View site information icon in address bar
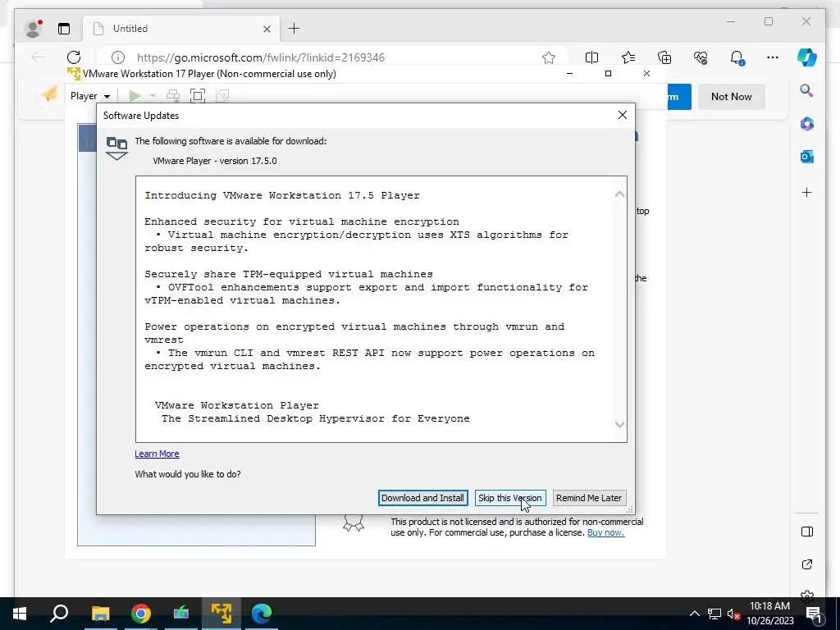Image resolution: width=840 pixels, height=630 pixels. 118,57
